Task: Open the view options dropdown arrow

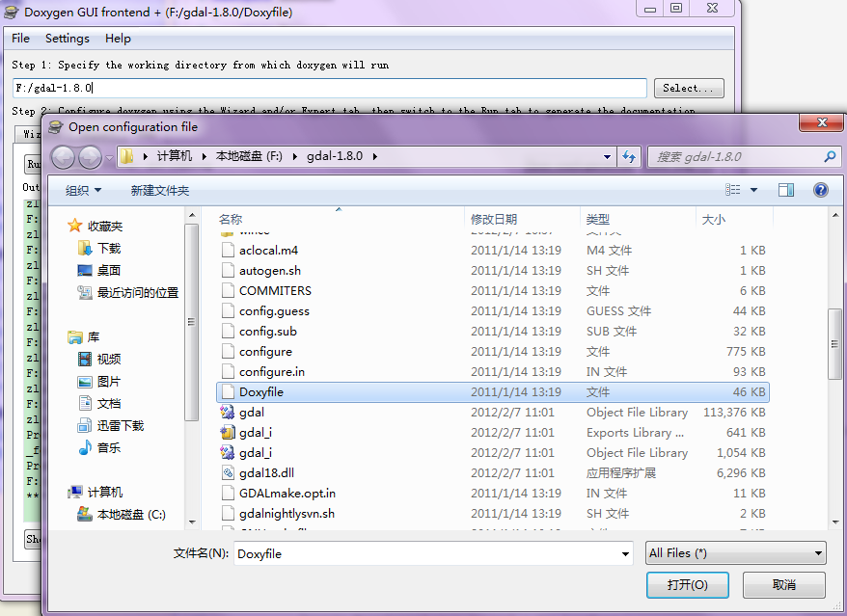Action: tap(753, 190)
